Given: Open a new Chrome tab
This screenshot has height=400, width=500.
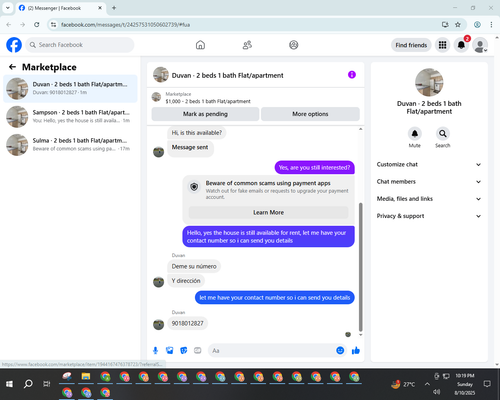Looking at the screenshot, I should tap(114, 8).
